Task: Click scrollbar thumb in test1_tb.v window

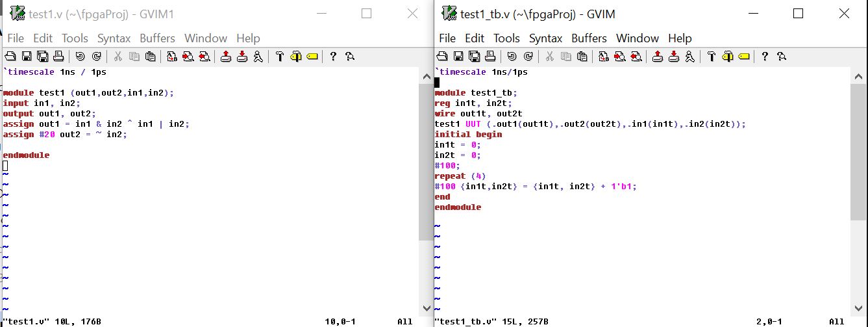Action: [x=857, y=150]
